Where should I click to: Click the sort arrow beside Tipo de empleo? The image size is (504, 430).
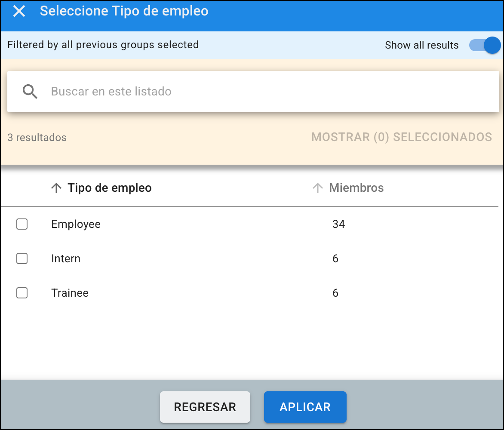[x=56, y=188]
